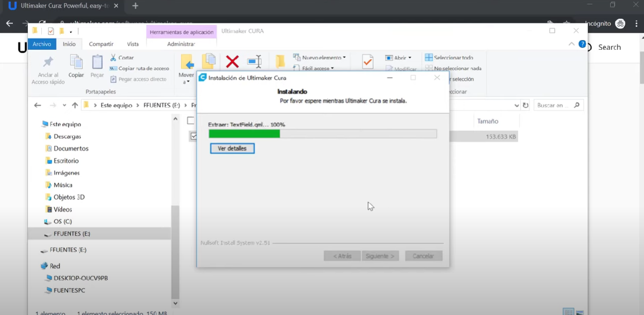Click No seleccionar nada in ribbon
Screen dimensions: 644x315
point(453,68)
